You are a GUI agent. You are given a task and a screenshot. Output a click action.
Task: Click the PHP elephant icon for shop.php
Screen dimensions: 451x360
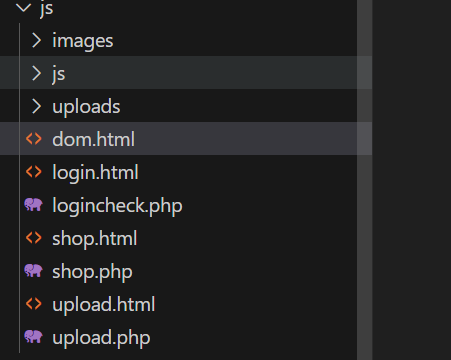pos(34,270)
